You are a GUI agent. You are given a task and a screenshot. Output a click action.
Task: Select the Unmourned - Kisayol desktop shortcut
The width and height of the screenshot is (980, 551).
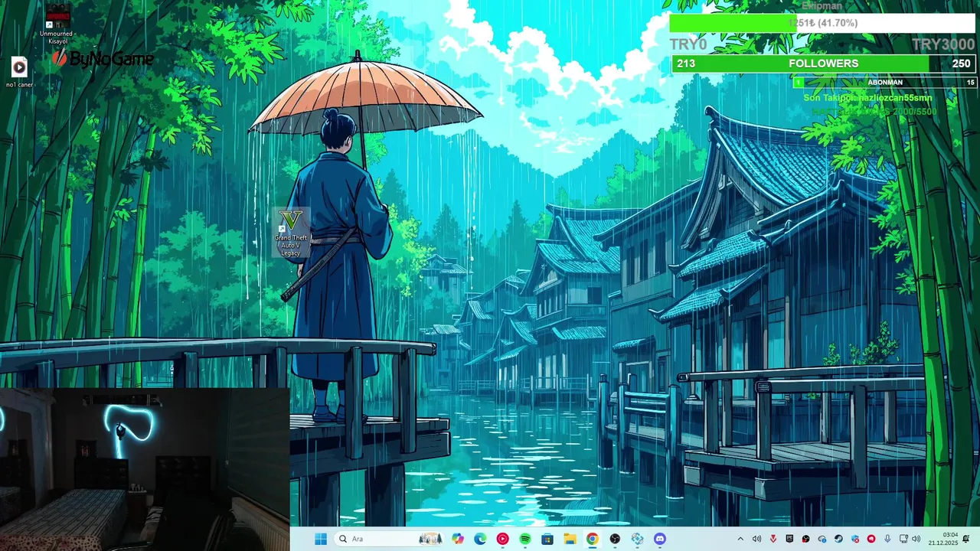[x=57, y=23]
